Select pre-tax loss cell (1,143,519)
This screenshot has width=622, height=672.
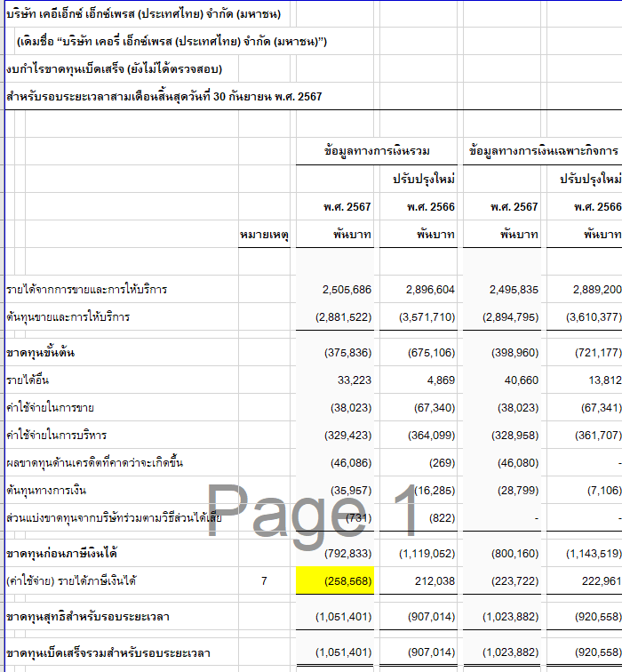594,553
